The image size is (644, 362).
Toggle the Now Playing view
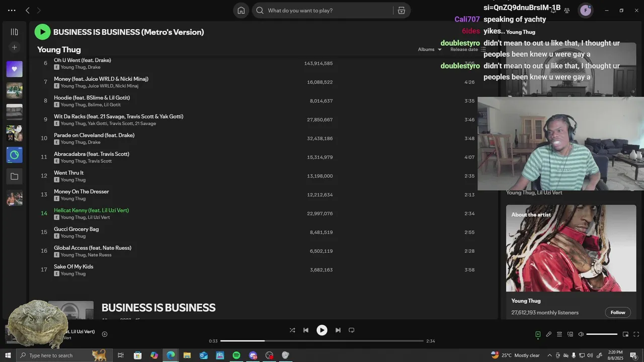[538, 334]
